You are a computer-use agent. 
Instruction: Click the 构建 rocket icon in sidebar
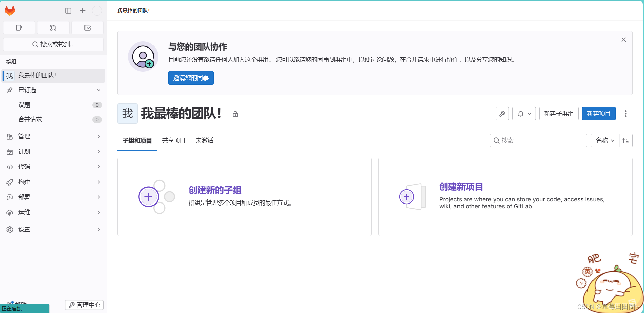[x=10, y=182]
